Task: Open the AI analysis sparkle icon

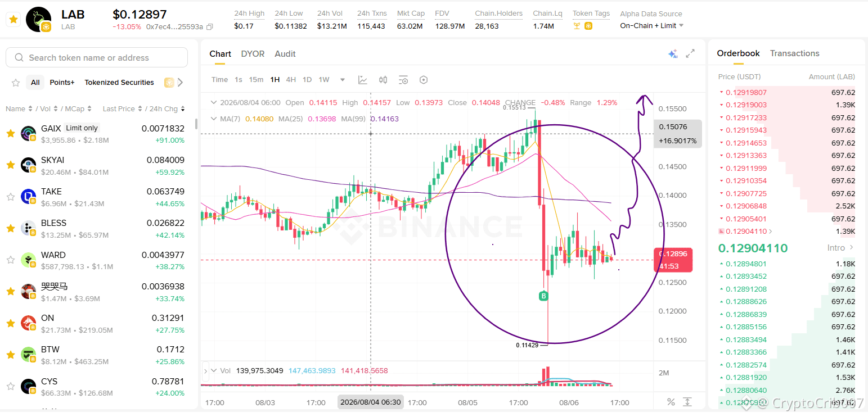Action: click(x=672, y=54)
